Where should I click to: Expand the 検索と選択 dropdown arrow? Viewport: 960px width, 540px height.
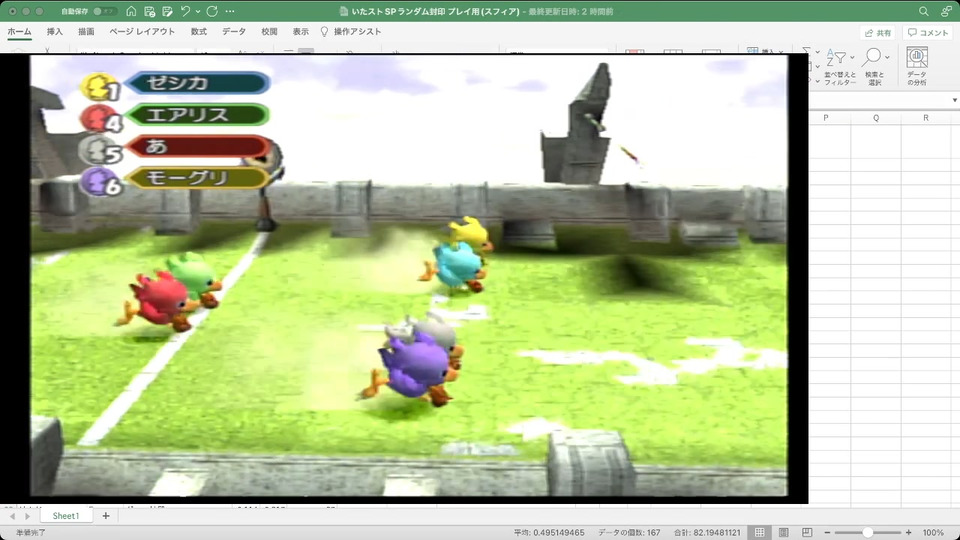pyautogui.click(x=887, y=58)
